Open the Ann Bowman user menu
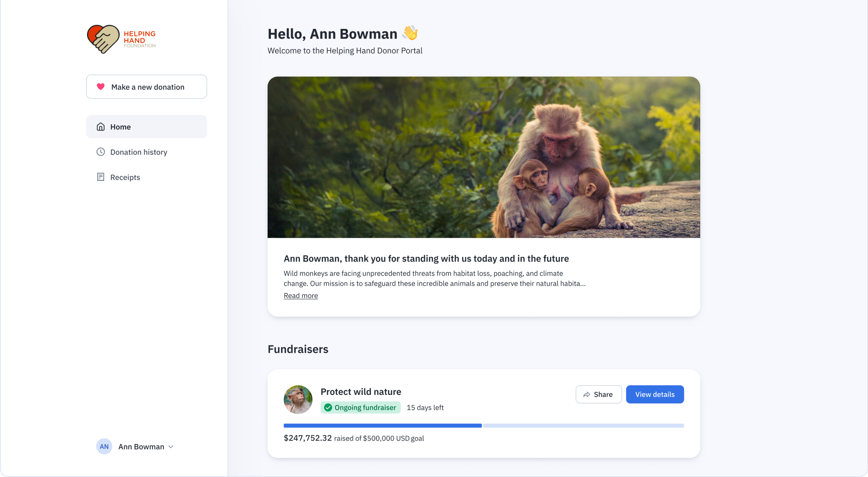The height and width of the screenshot is (477, 868). (x=141, y=447)
